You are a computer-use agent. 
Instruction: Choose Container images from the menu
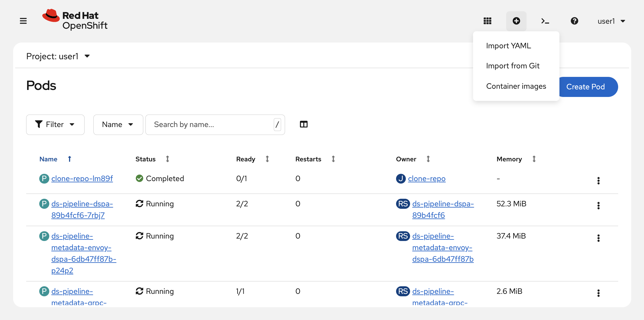tap(516, 86)
